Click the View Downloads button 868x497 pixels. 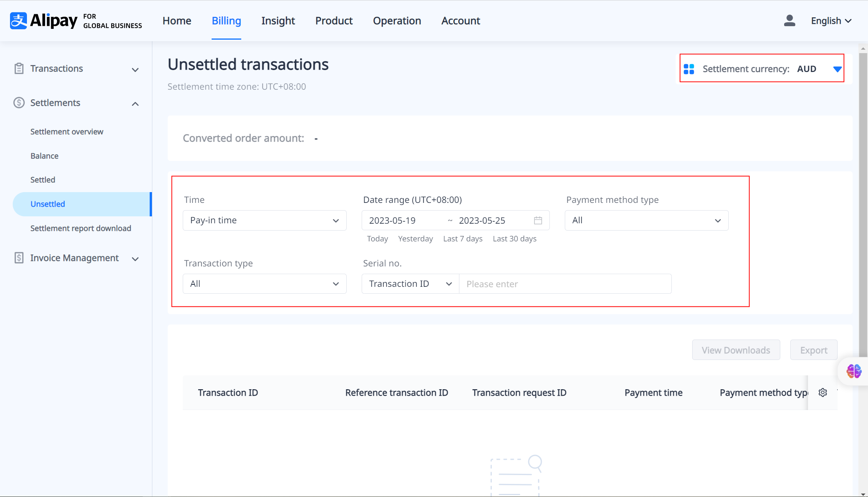[736, 350]
